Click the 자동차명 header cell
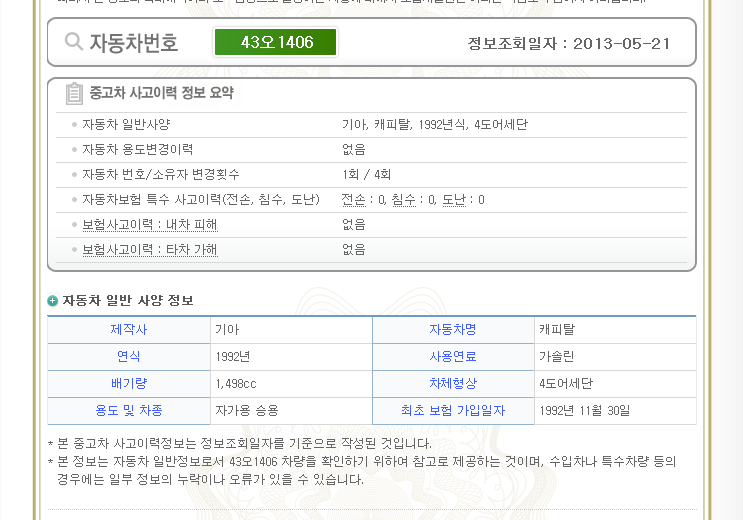Image resolution: width=743 pixels, height=520 pixels. click(x=453, y=329)
